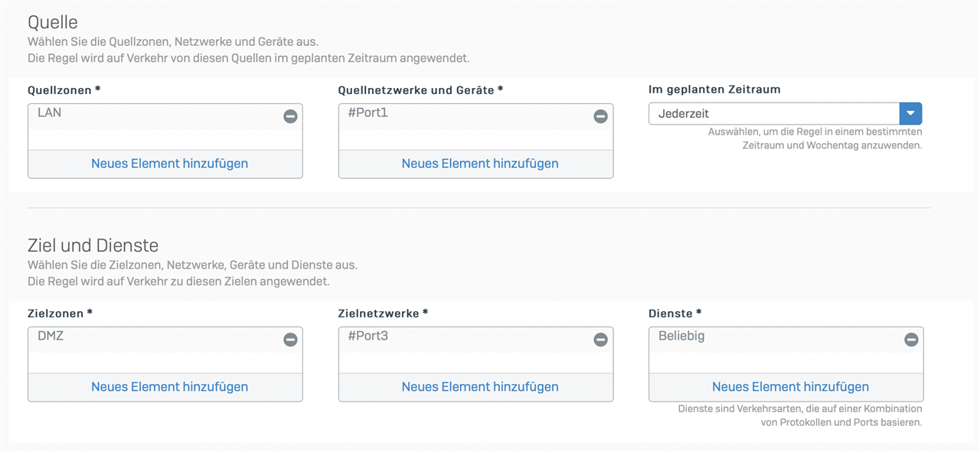Add a new element to Dienste
The image size is (980, 452).
click(790, 387)
